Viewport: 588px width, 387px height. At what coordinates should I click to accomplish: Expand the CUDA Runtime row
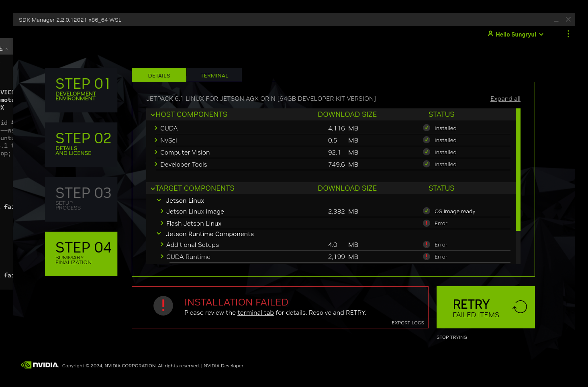162,257
